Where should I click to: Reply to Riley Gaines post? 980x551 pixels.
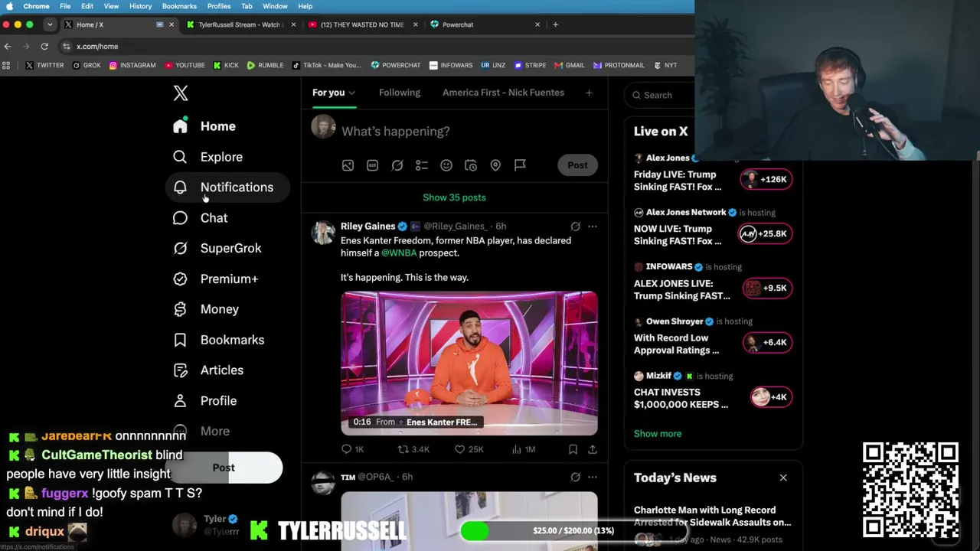352,449
